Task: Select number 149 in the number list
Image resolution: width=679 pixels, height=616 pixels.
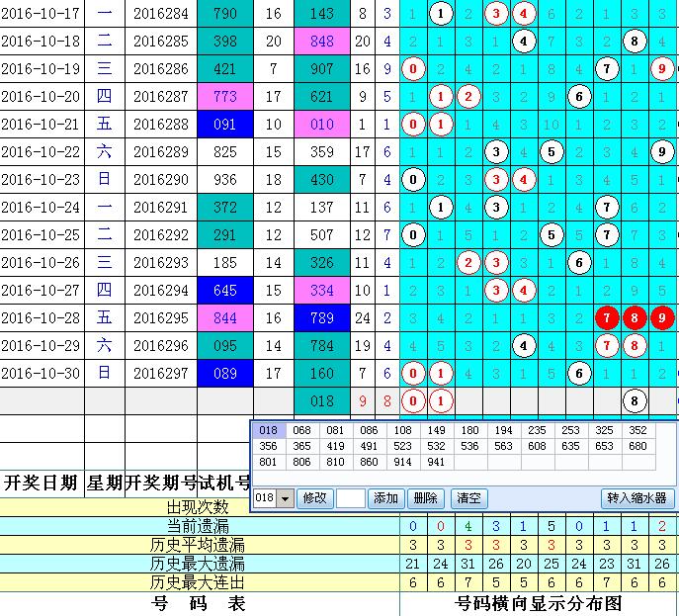Action: click(436, 430)
